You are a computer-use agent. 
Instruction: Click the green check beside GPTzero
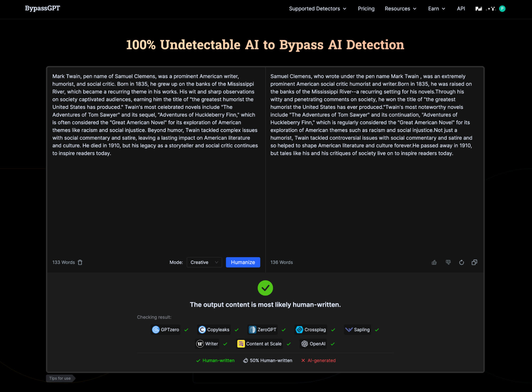[186, 330]
